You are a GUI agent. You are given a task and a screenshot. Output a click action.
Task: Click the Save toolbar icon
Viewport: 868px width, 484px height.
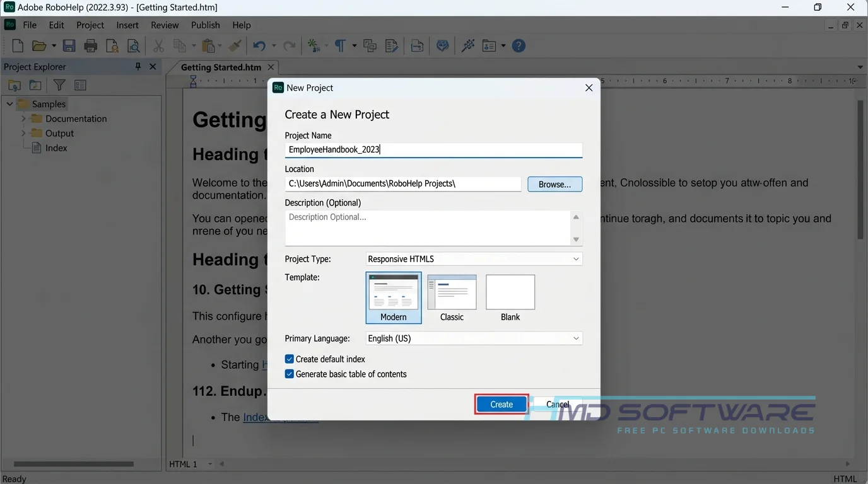[69, 46]
